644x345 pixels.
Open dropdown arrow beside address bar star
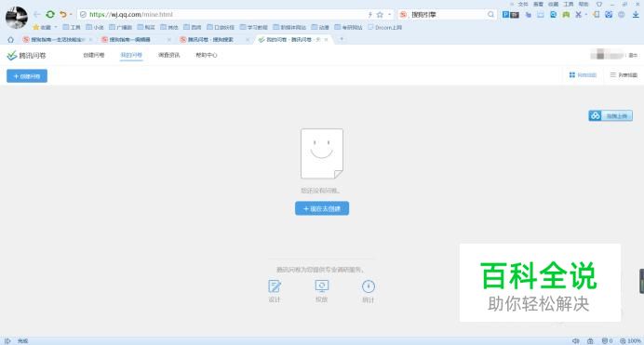pyautogui.click(x=389, y=14)
